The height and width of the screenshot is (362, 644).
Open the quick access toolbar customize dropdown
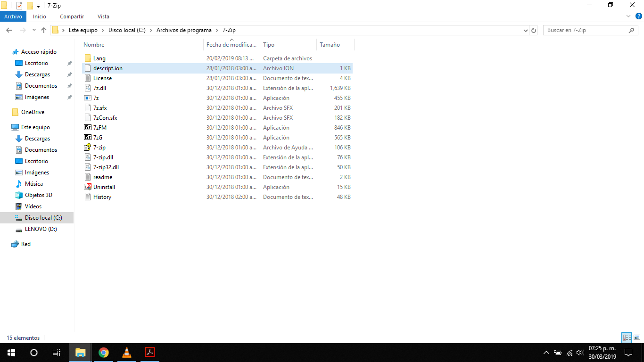pyautogui.click(x=38, y=6)
